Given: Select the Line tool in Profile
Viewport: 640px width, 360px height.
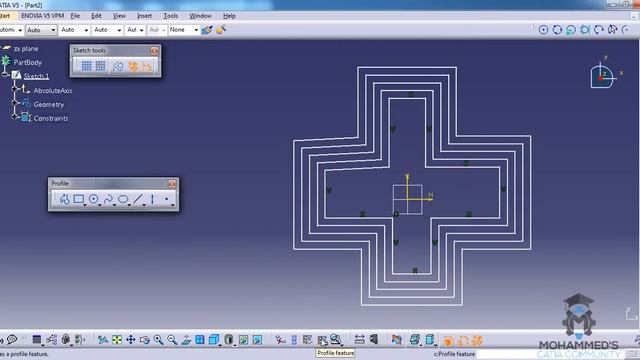Looking at the screenshot, I should pyautogui.click(x=138, y=199).
